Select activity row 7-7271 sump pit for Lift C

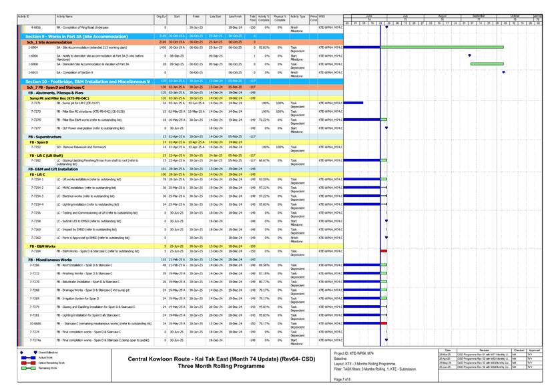pyautogui.click(x=87, y=104)
